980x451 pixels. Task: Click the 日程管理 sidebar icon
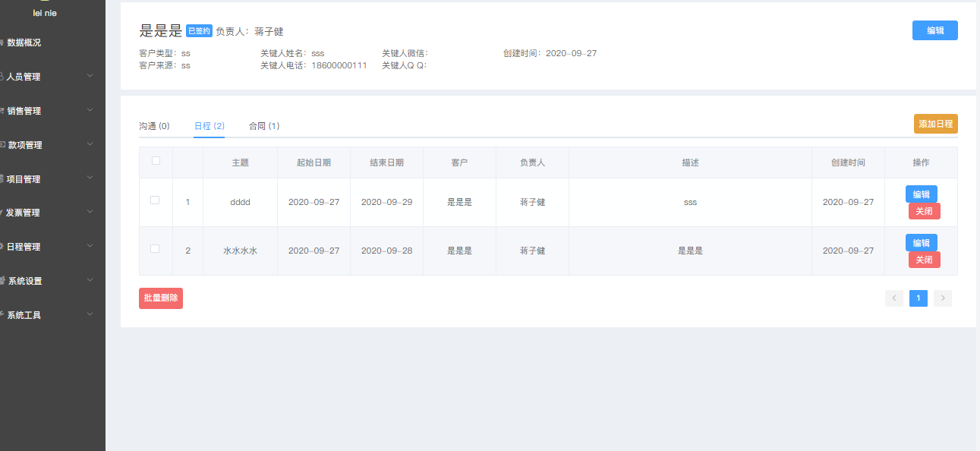(x=2, y=247)
